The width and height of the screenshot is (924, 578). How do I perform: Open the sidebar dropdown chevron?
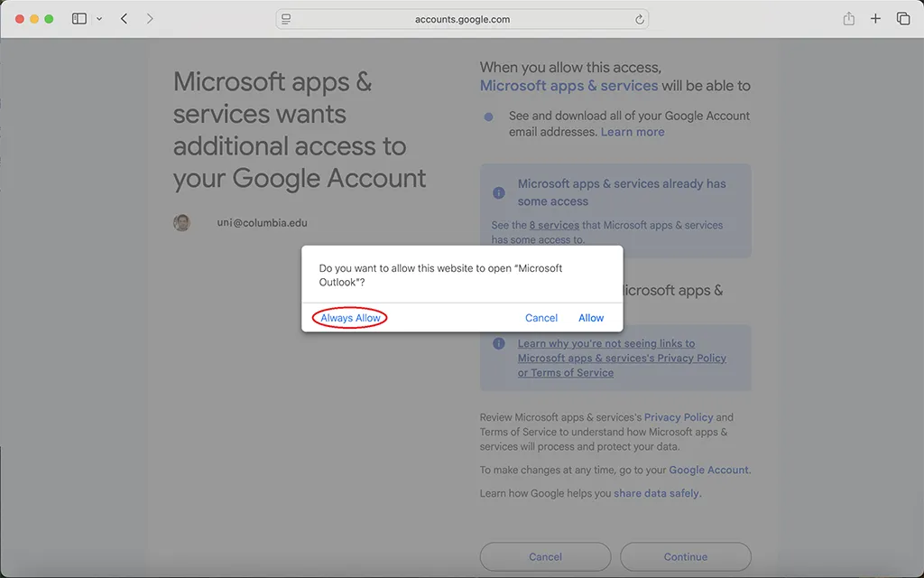click(x=99, y=19)
